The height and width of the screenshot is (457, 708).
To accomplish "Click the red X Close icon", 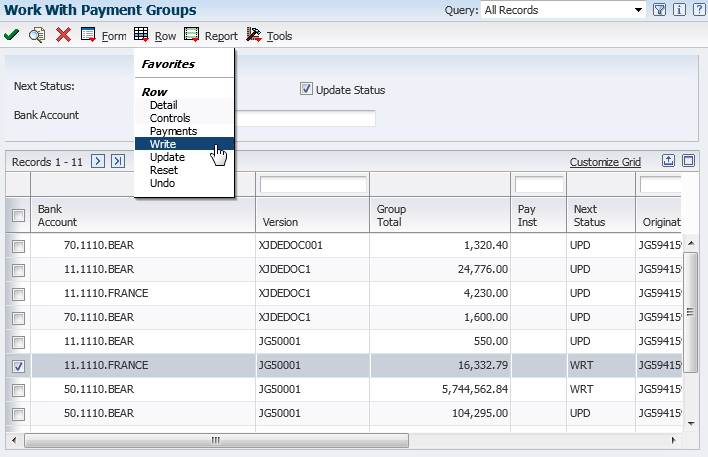I will coord(63,35).
